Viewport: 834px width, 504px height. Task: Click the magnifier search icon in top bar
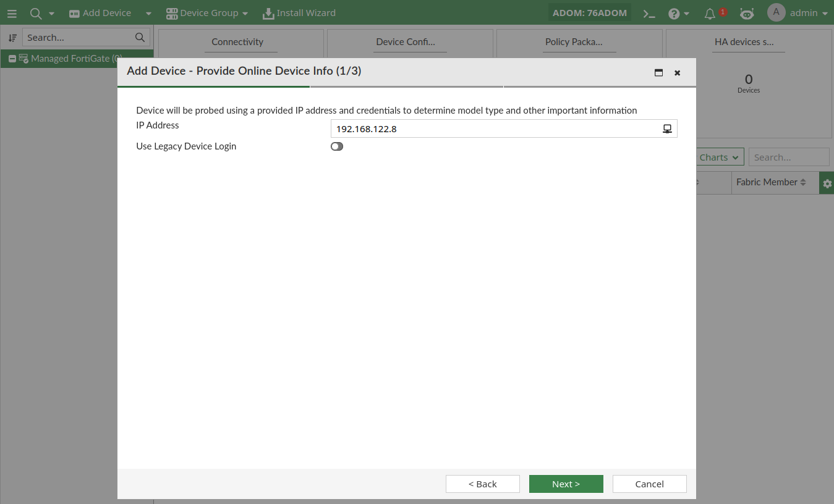tap(36, 13)
